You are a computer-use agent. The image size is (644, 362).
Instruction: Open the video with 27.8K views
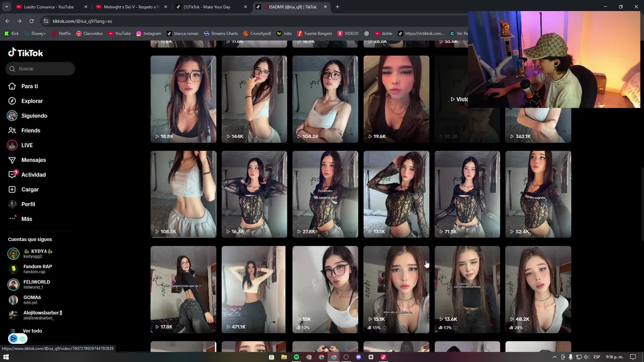click(325, 194)
